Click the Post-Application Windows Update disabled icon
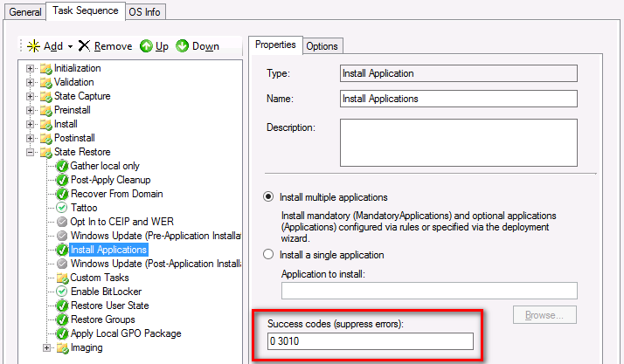624x364 pixels. click(x=62, y=264)
